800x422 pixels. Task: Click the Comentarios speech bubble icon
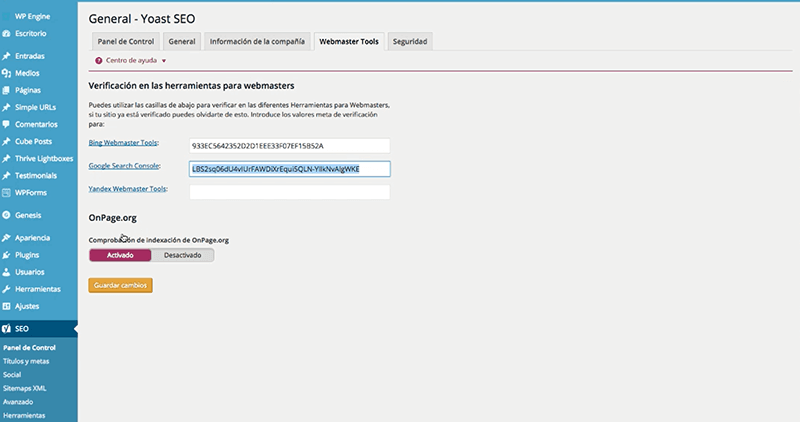pos(6,125)
